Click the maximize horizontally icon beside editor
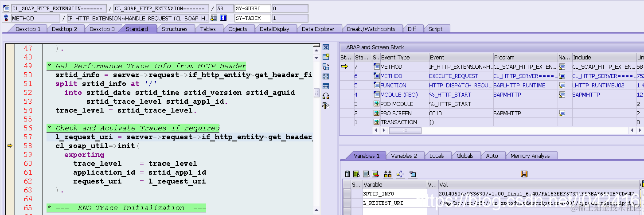Screen dimensions: 644x215 coord(326,86)
